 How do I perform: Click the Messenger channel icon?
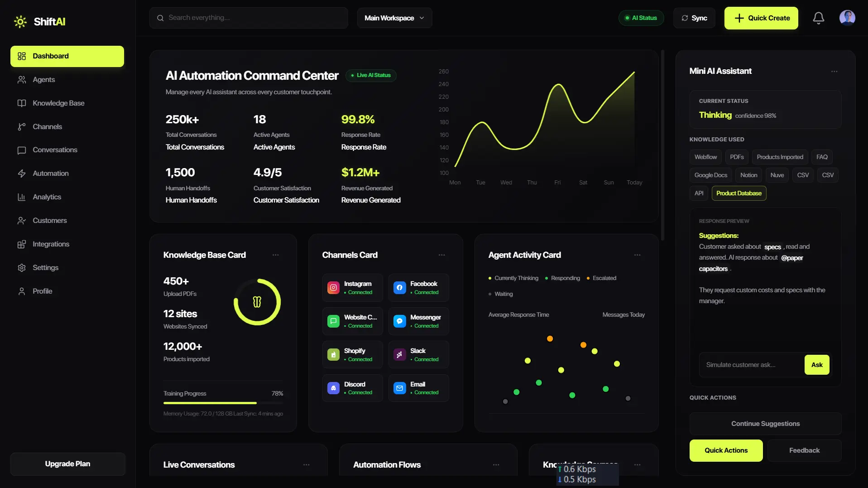(399, 321)
